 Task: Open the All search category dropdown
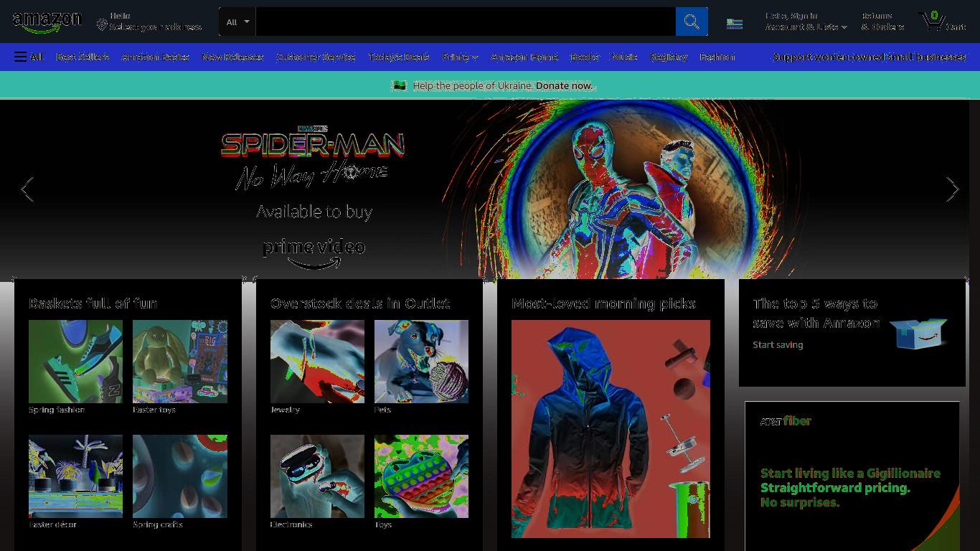coord(238,22)
